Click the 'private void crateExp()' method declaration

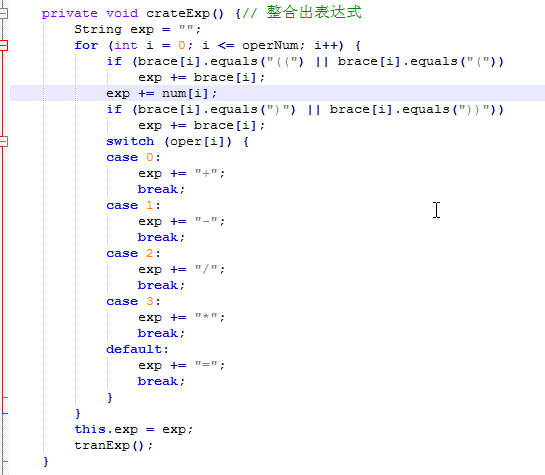(133, 14)
